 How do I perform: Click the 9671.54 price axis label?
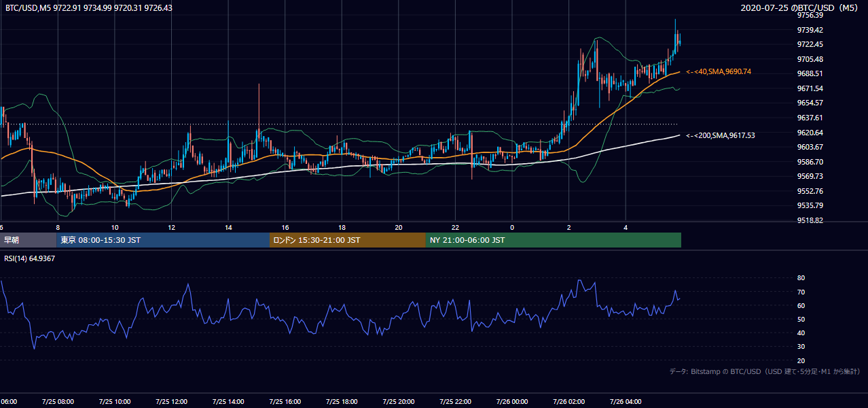(810, 88)
